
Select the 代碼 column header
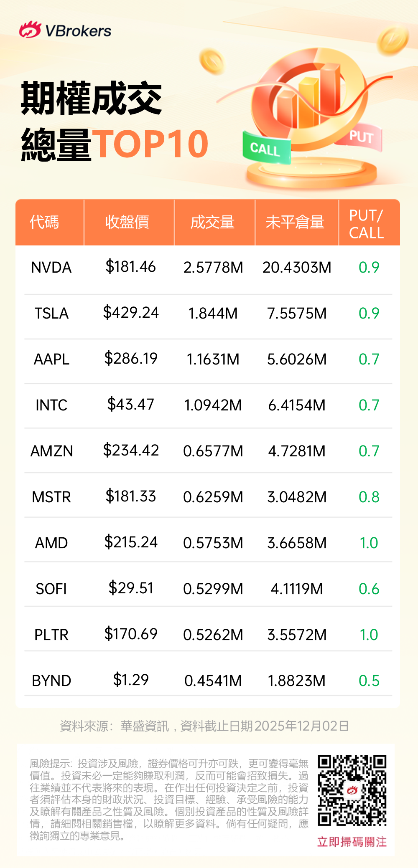click(x=45, y=222)
